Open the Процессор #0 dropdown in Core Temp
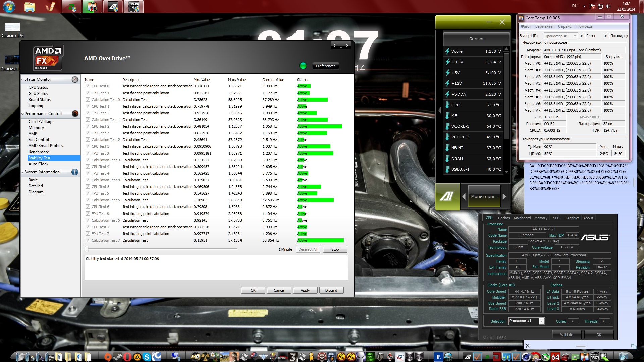The width and height of the screenshot is (644, 362). coord(560,36)
